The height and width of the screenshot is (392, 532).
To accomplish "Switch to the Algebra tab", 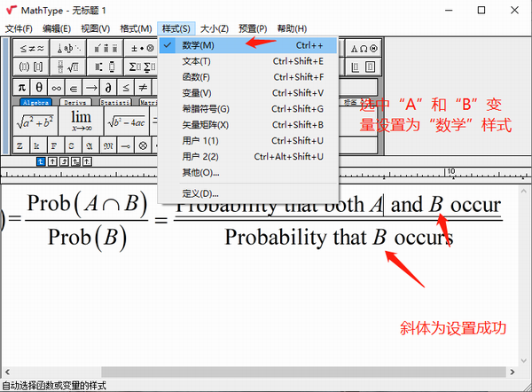I will (35, 102).
